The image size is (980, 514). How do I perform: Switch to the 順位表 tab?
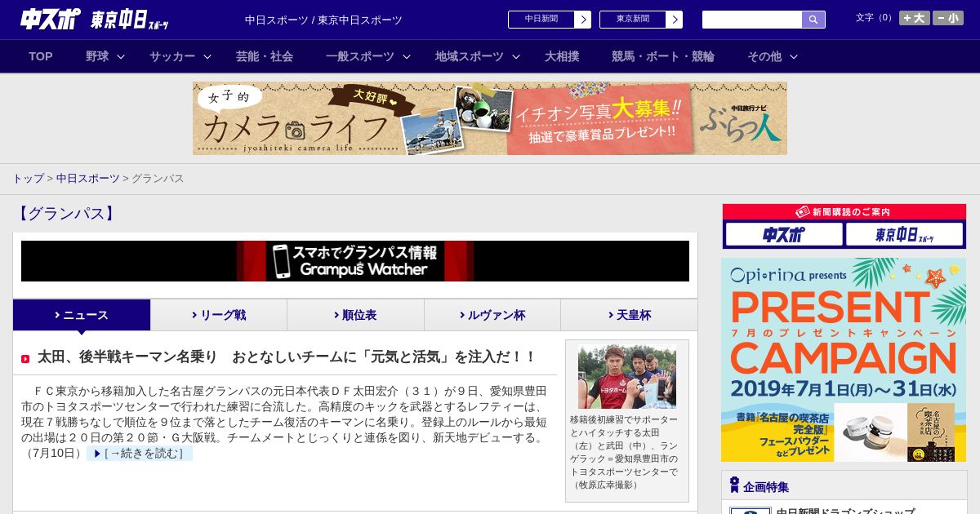pyautogui.click(x=355, y=315)
